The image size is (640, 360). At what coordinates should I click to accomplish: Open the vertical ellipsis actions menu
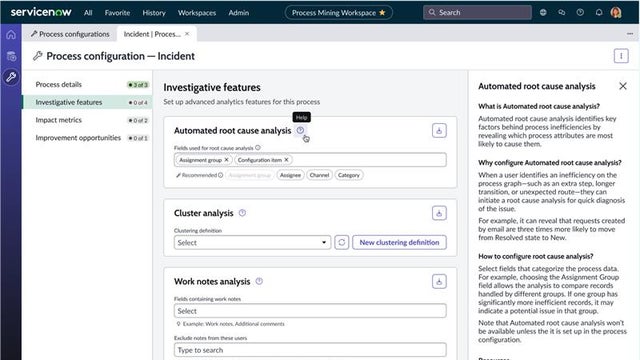point(621,56)
